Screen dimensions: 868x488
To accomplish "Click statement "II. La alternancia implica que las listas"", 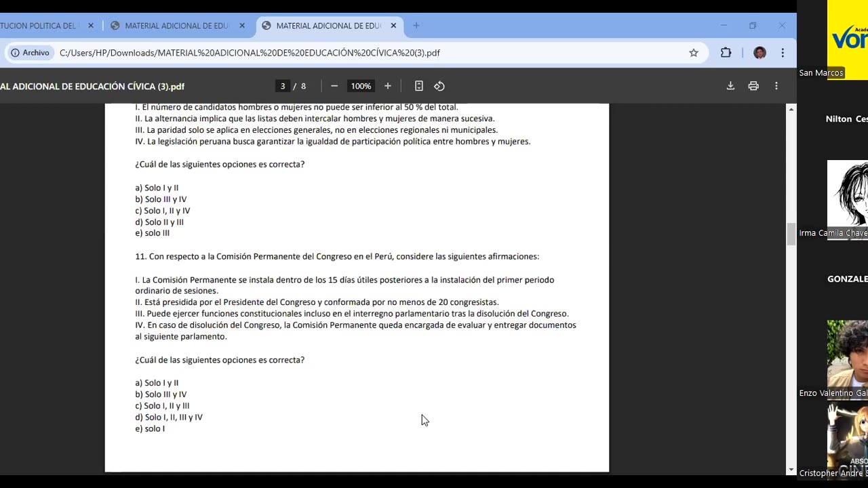I will (x=315, y=119).
